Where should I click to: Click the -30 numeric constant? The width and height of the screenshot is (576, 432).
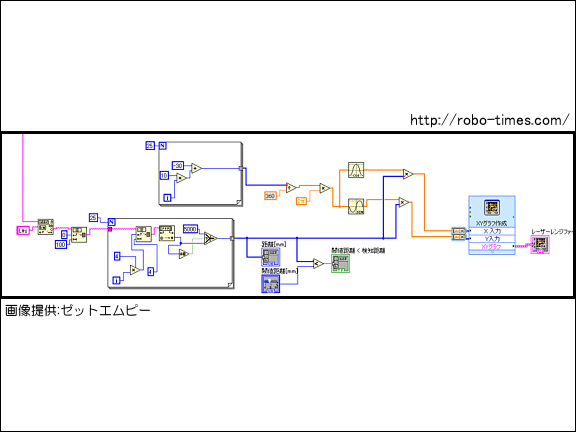tap(178, 165)
